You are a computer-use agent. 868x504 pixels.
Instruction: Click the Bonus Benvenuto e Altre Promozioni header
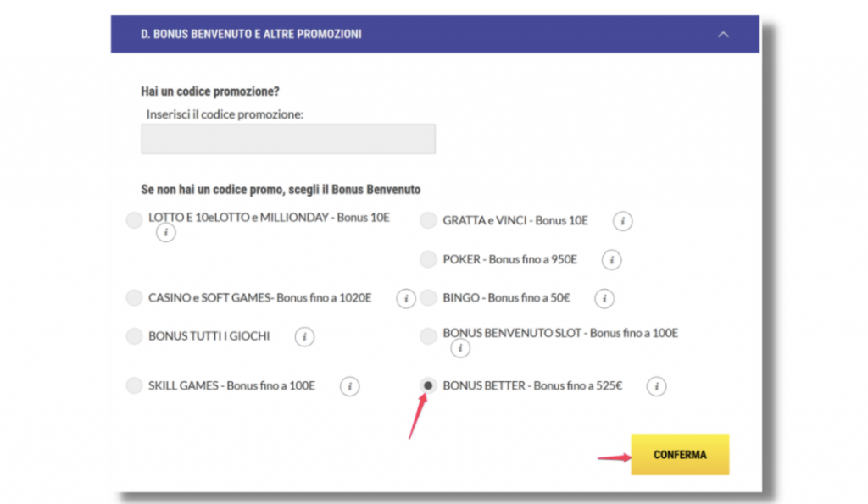tap(252, 35)
